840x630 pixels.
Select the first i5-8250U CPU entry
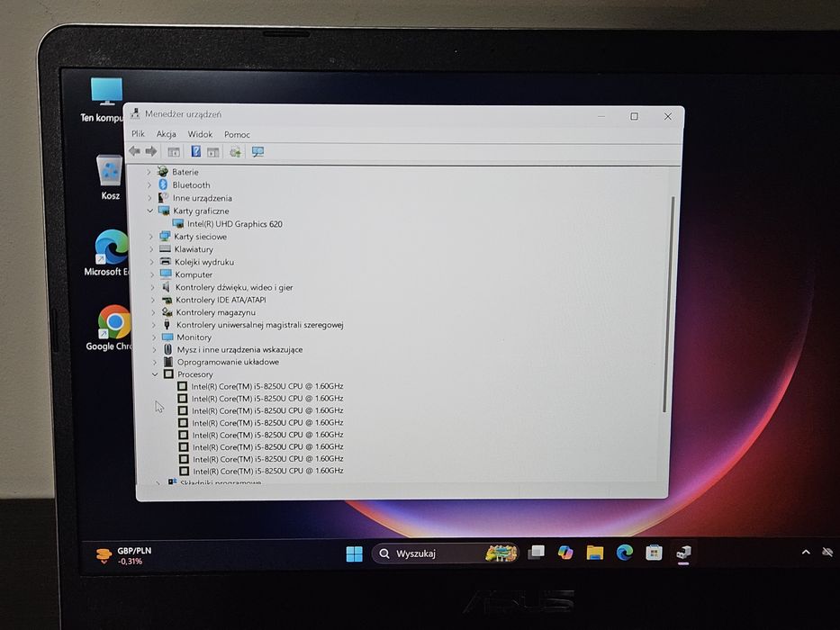266,386
